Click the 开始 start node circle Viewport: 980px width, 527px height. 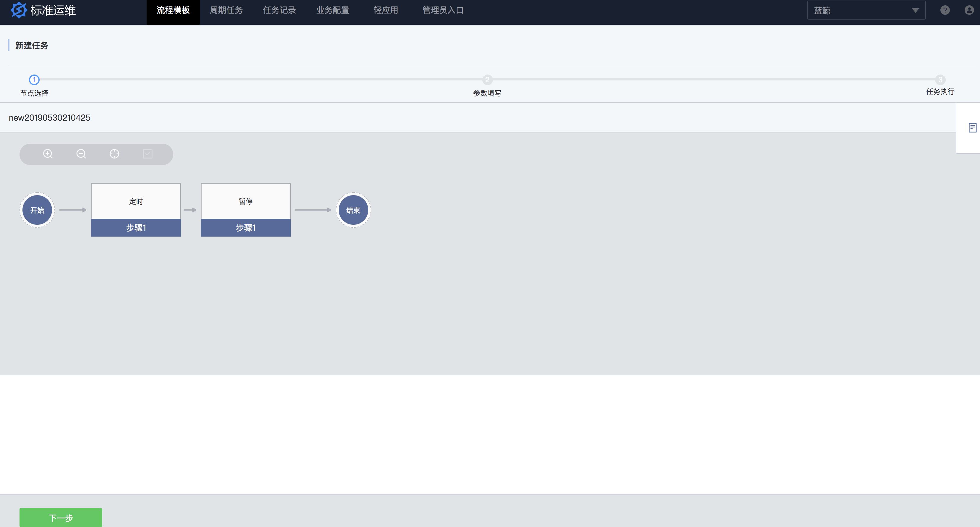(x=37, y=210)
